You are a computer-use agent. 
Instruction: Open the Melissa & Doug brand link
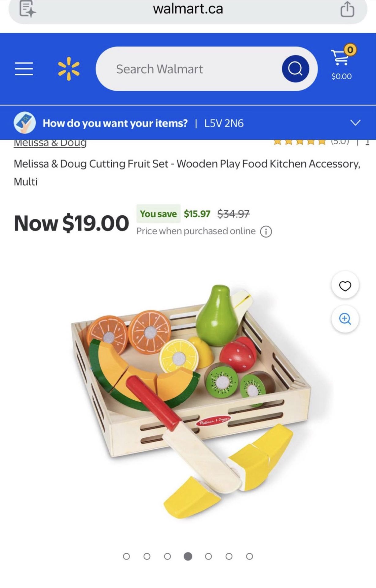pyautogui.click(x=50, y=143)
